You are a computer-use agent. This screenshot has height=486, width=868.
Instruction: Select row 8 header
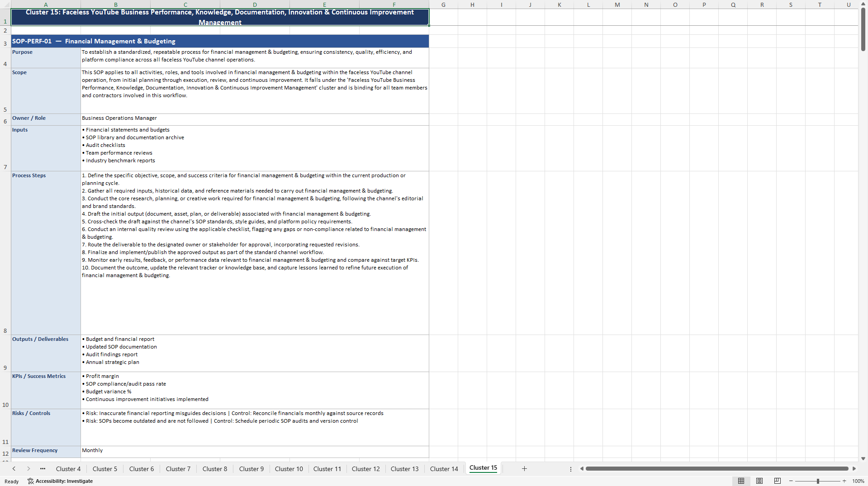[x=5, y=253]
